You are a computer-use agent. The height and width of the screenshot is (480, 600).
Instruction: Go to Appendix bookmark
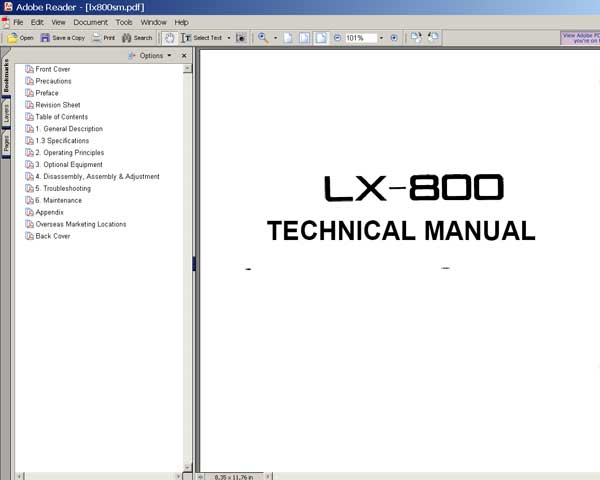[49, 212]
